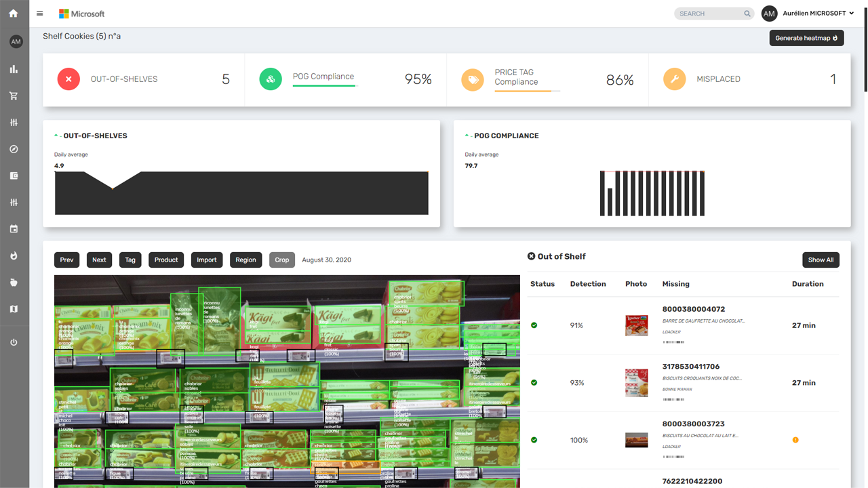Click the Product button
The width and height of the screenshot is (868, 488).
click(x=166, y=260)
